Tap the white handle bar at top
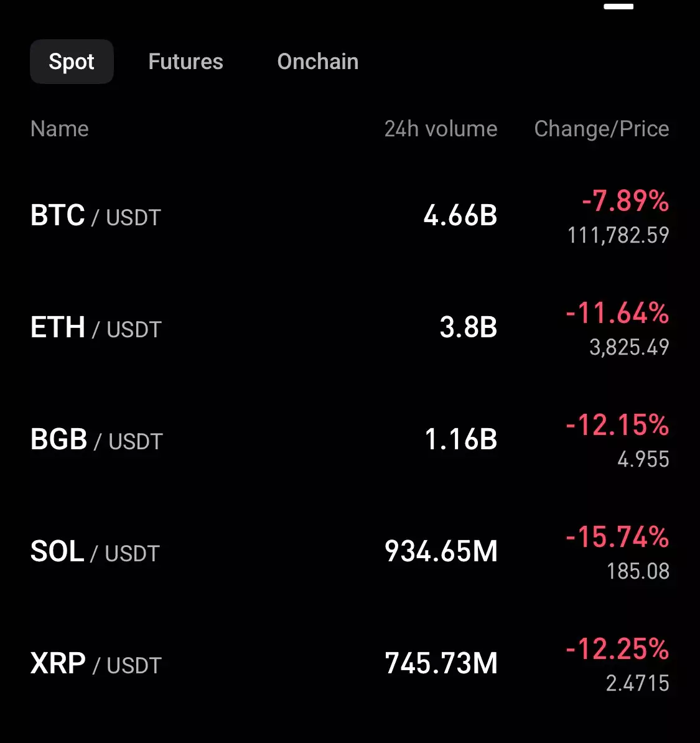 pyautogui.click(x=618, y=6)
